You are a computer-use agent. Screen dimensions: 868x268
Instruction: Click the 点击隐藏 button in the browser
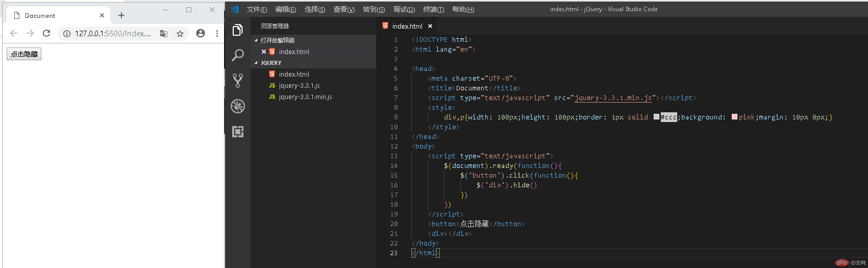[x=24, y=54]
